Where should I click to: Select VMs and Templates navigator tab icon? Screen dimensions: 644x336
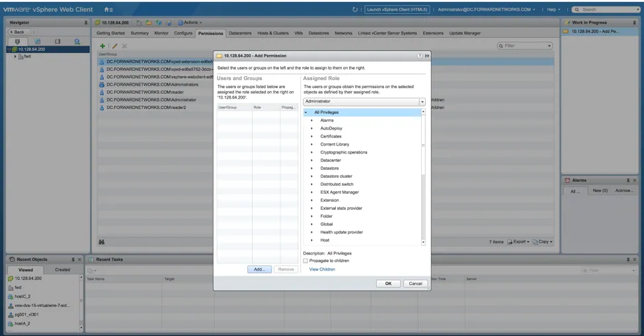coord(38,42)
